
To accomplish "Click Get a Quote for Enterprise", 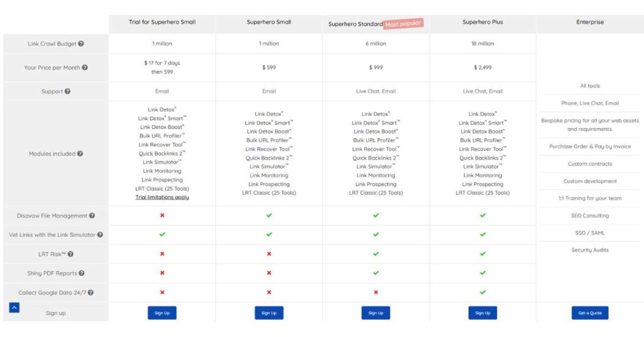I will coord(590,312).
